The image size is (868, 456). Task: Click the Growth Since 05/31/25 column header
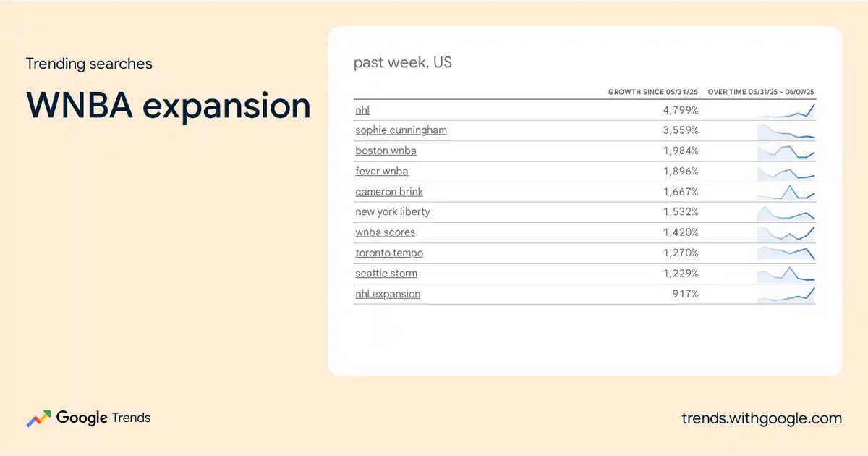click(x=655, y=93)
